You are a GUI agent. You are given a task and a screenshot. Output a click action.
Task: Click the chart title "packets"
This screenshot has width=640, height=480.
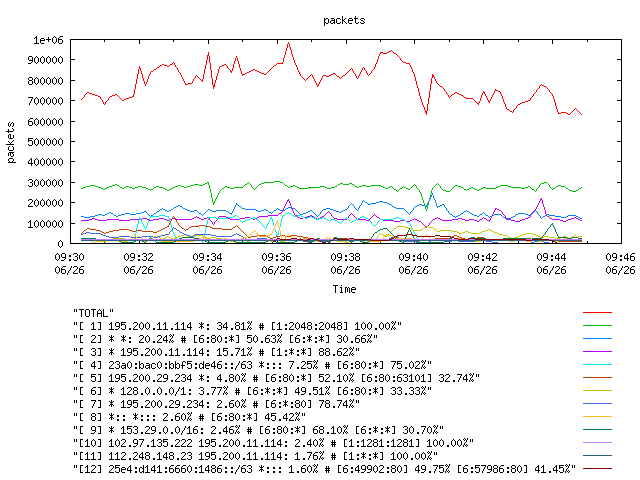[344, 20]
